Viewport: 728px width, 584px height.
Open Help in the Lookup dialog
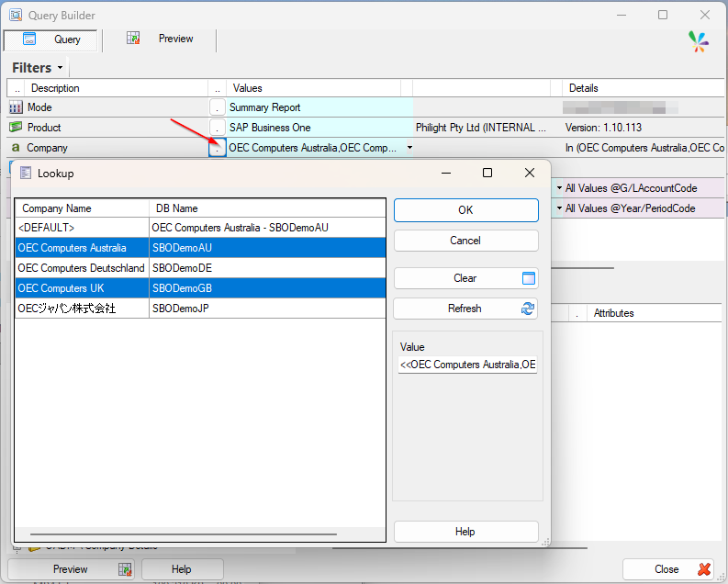pyautogui.click(x=465, y=532)
